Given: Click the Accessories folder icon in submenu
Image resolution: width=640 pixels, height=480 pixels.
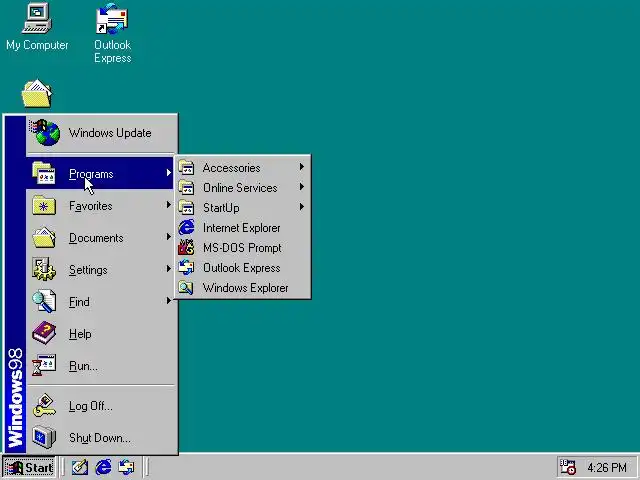Looking at the screenshot, I should coord(187,167).
